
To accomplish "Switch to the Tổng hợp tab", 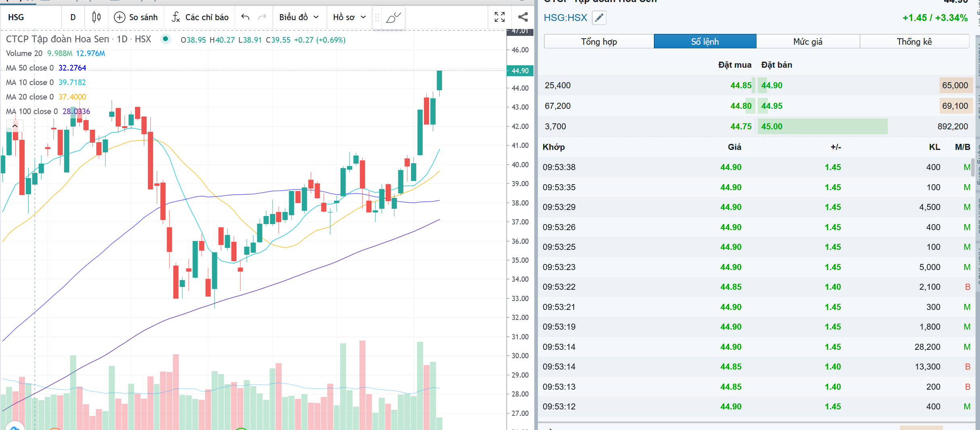I will point(599,42).
